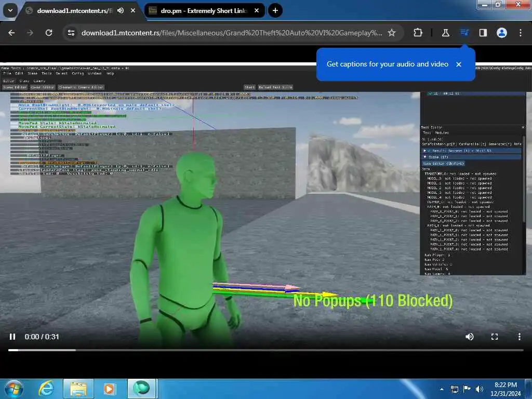532x399 pixels.
Task: Launch Internet Explorer from the taskbar
Action: click(x=46, y=389)
